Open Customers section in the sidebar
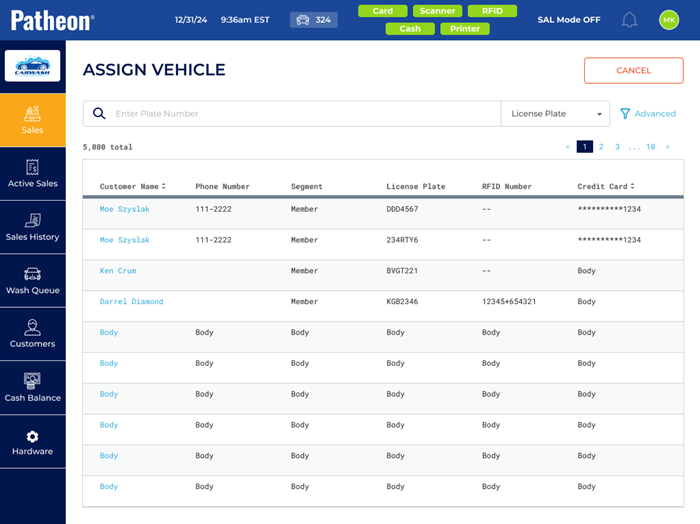 click(32, 334)
